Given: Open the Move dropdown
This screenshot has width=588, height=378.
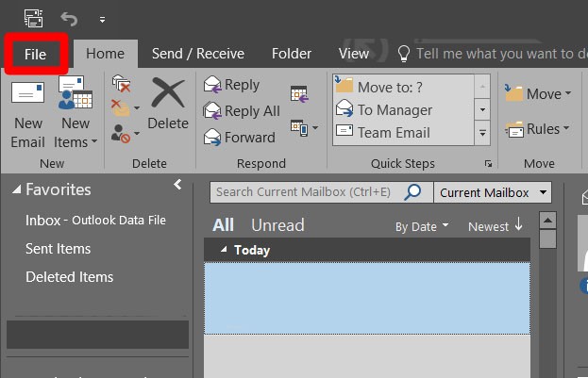Looking at the screenshot, I should coord(538,93).
